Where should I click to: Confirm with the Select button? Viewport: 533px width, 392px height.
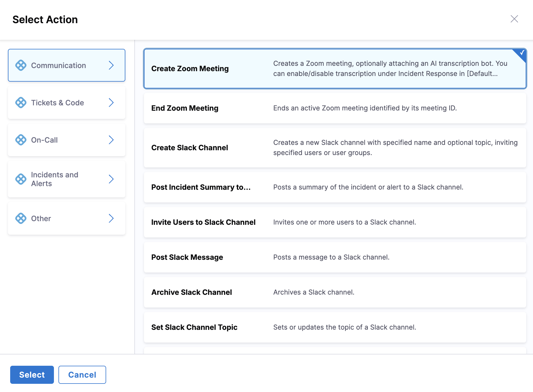(x=32, y=375)
